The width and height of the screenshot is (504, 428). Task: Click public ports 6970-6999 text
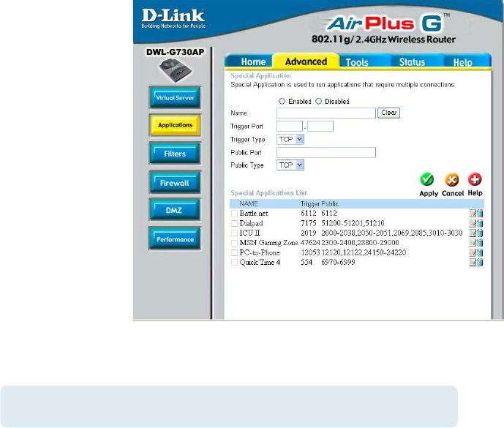click(338, 262)
